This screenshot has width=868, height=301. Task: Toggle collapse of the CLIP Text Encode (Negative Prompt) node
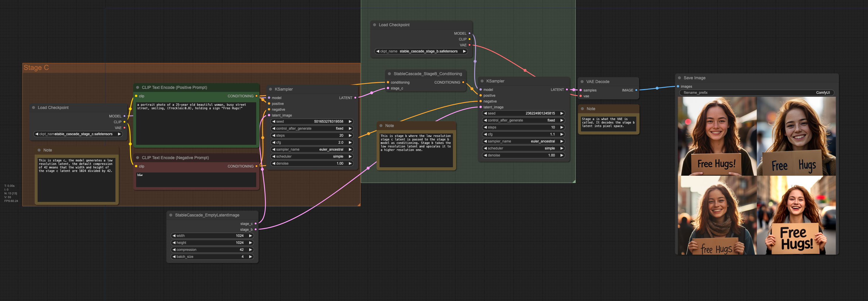coord(138,158)
